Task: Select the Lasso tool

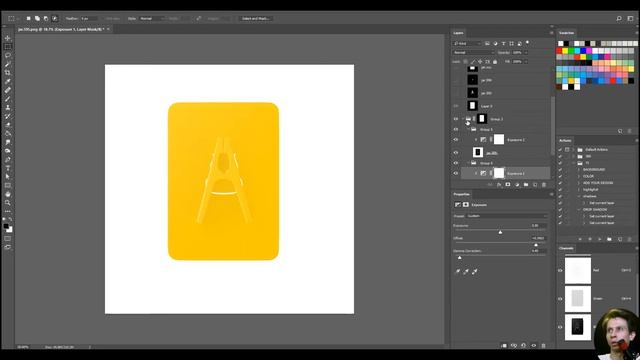Action: (7, 55)
